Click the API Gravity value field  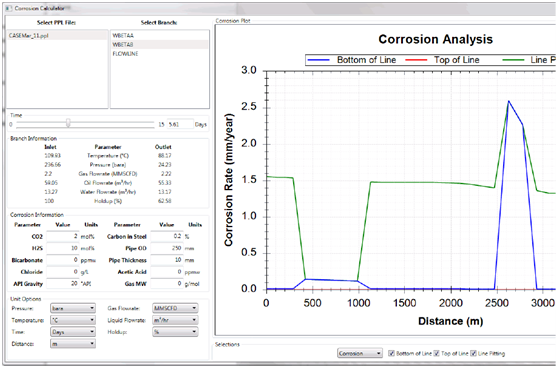point(63,284)
